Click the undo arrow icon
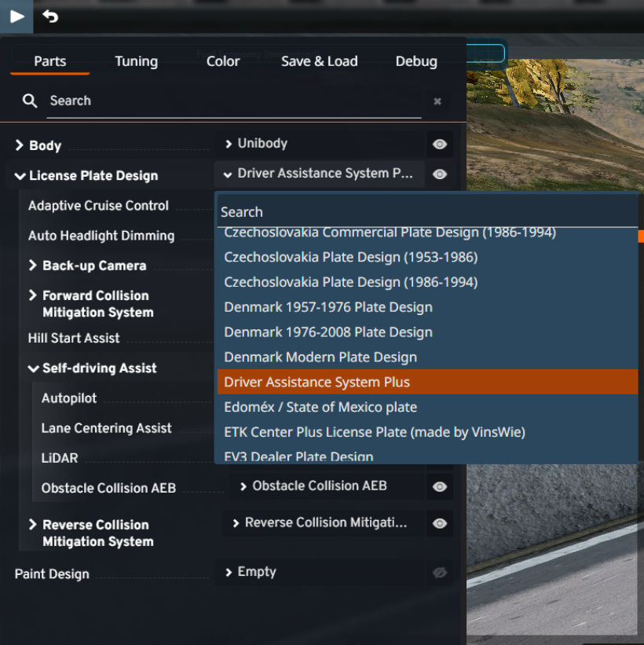The image size is (644, 645). click(50, 16)
